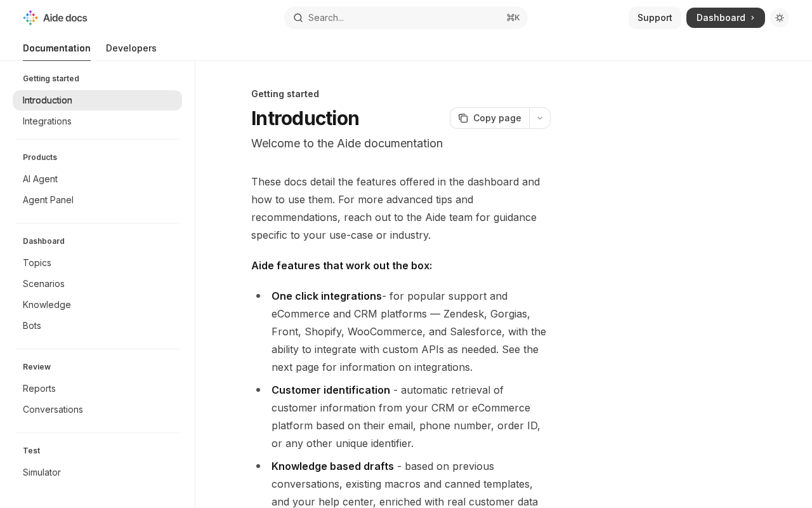812x508 pixels.
Task: Switch to the Developers tab
Action: [x=131, y=48]
